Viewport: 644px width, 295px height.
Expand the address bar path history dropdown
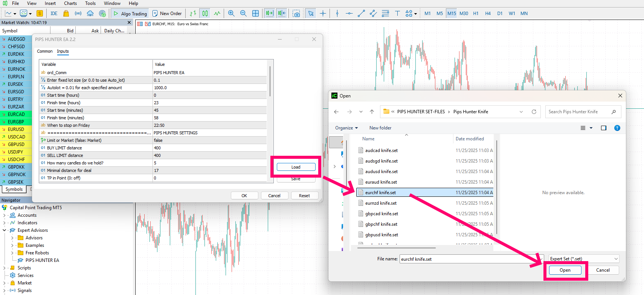[x=521, y=112]
